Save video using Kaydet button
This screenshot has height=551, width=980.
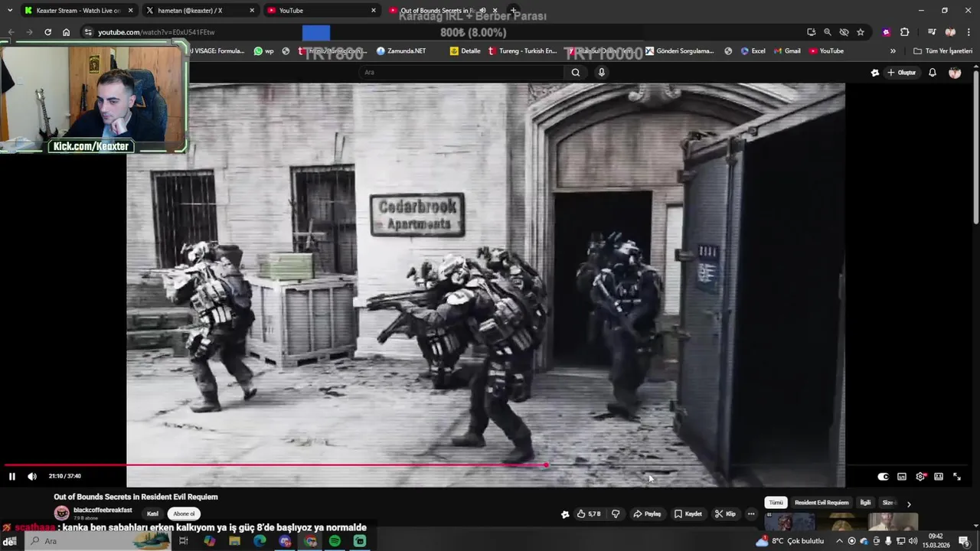pos(688,514)
